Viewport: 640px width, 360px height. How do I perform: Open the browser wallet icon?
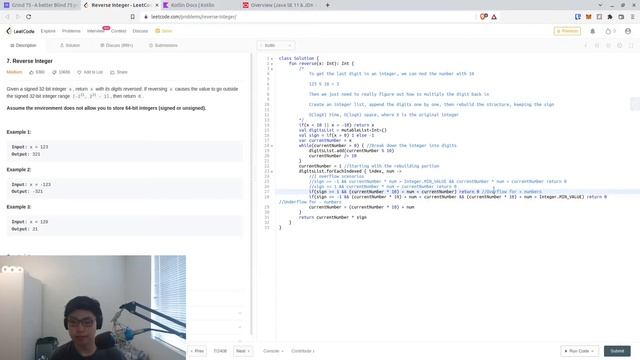(x=621, y=17)
